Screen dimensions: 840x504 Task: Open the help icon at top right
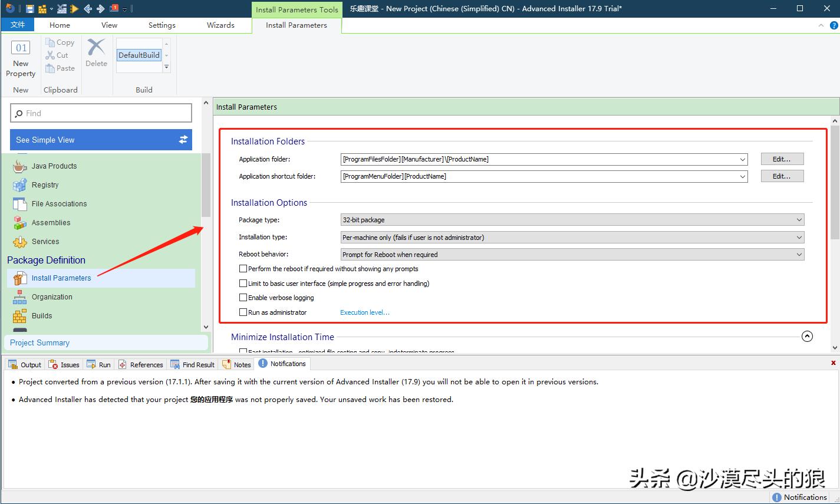(x=834, y=25)
